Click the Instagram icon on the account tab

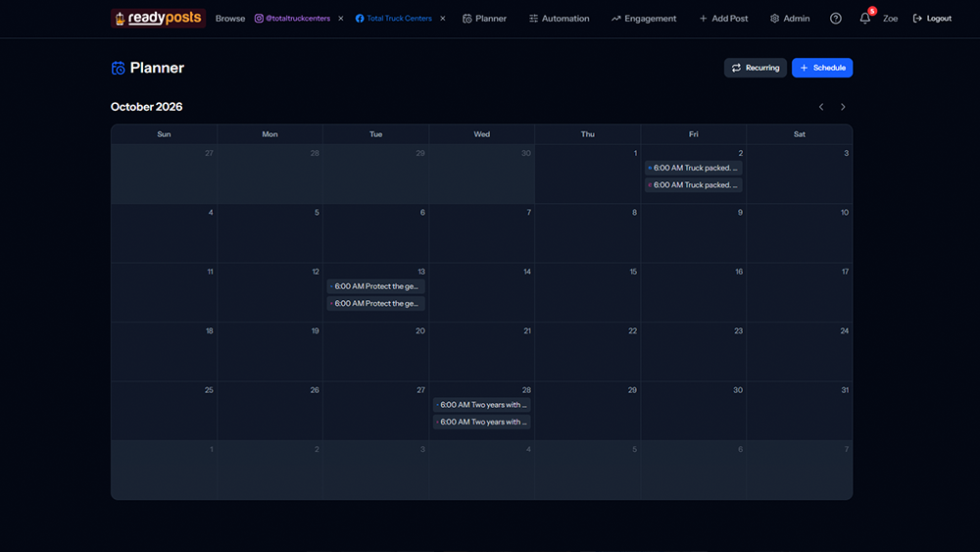(259, 19)
